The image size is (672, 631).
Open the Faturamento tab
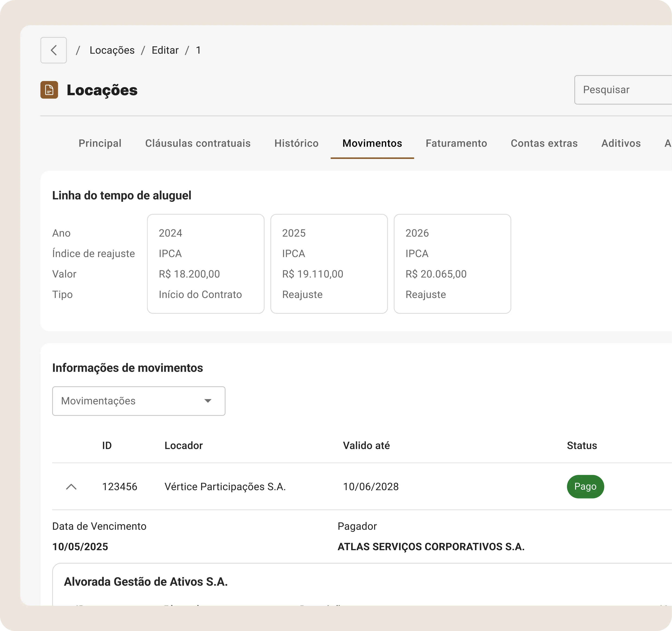coord(456,143)
